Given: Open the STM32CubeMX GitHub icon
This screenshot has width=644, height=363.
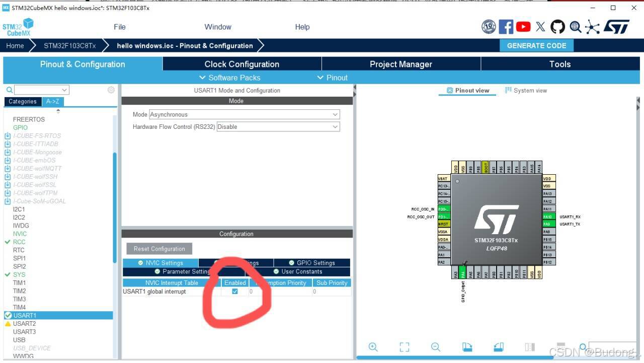Looking at the screenshot, I should click(557, 27).
